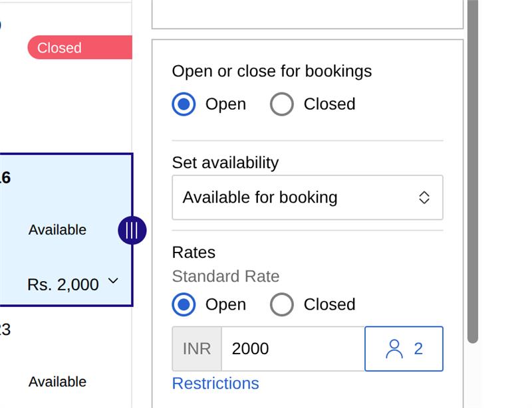Viewport: 532px width, 408px height.
Task: Click the Standard Rate label
Action: [x=225, y=276]
